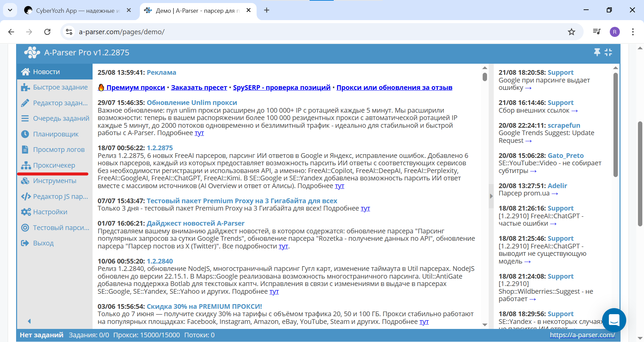This screenshot has height=342, width=644.
Task: Collapse the right forum panel with the arrow
Action: [x=491, y=196]
